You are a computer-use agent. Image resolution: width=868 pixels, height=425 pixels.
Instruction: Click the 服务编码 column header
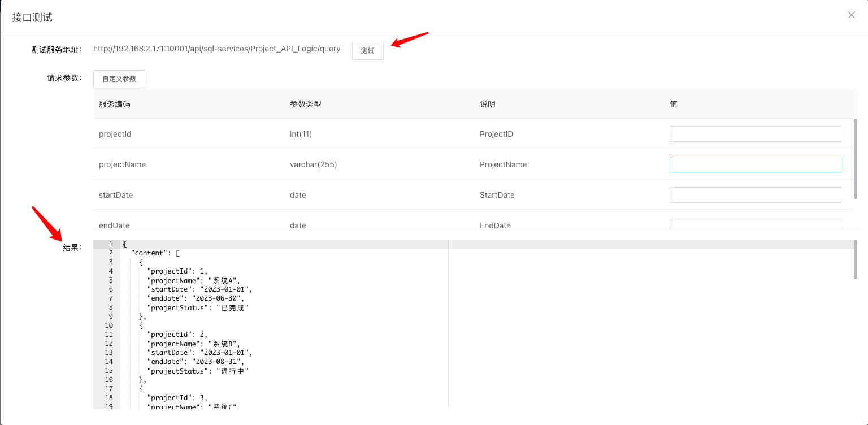click(114, 103)
